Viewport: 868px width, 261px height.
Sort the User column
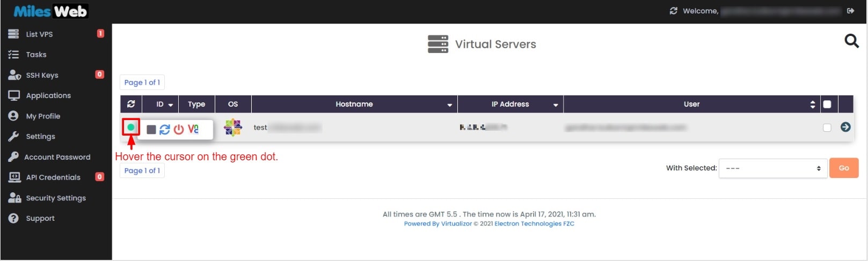click(813, 105)
